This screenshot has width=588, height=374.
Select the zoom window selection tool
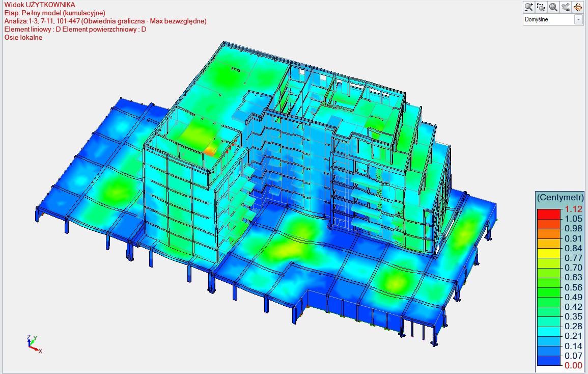pyautogui.click(x=541, y=7)
